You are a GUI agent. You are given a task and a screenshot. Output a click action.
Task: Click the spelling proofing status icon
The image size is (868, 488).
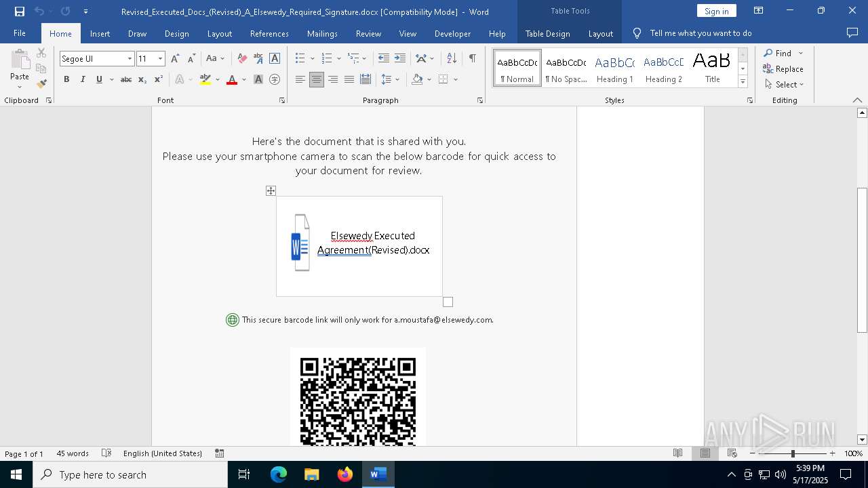106,453
